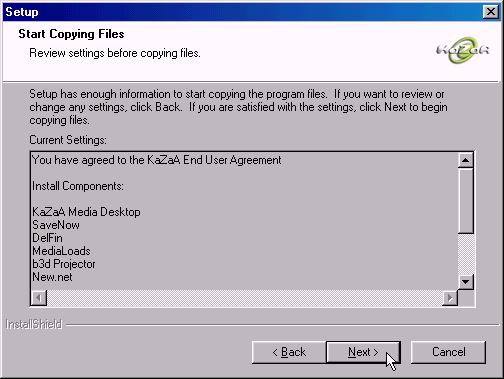Screen dimensions: 504x379
Task: Click the vertical scrollbar thumb in Current Settings
Action: (466, 201)
